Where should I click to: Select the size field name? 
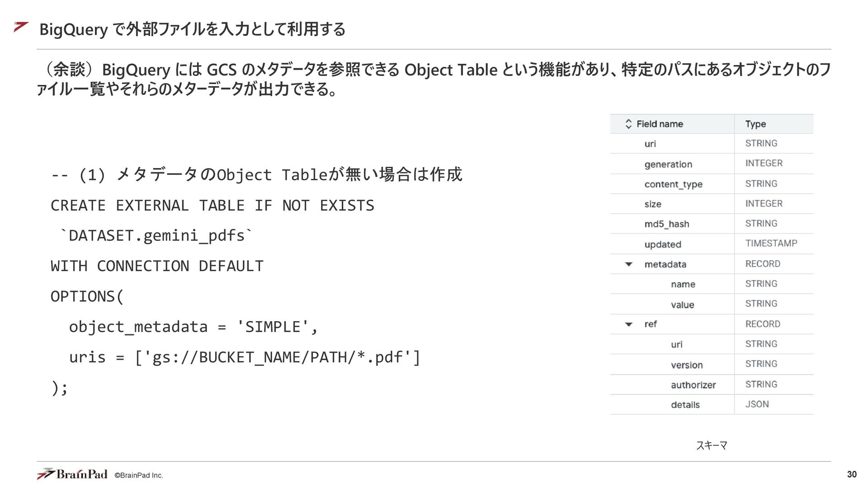tap(653, 204)
